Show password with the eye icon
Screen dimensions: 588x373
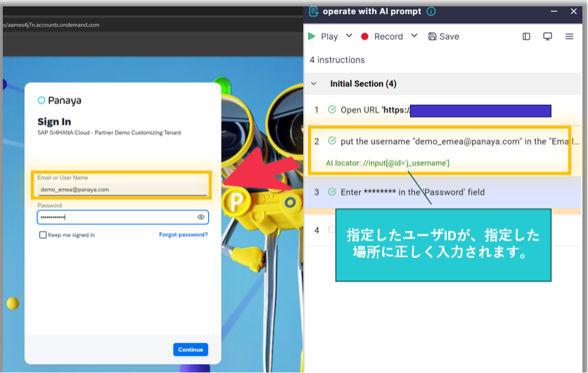201,217
